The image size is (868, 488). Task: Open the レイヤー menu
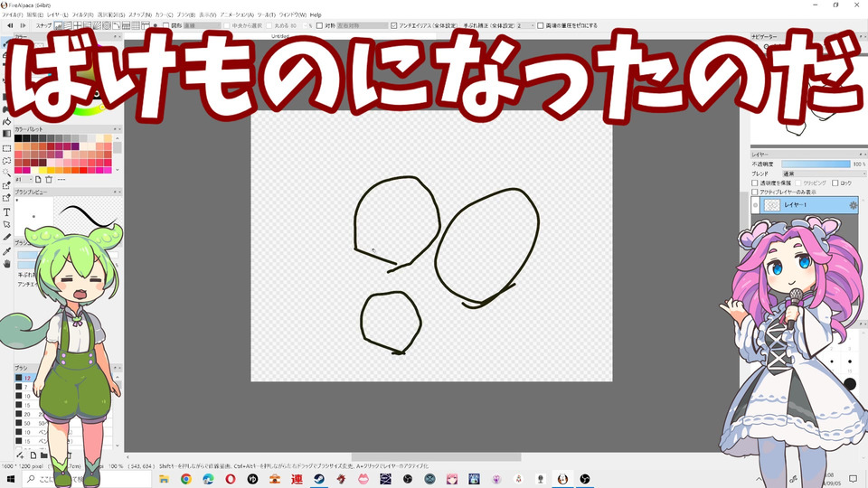(58, 15)
